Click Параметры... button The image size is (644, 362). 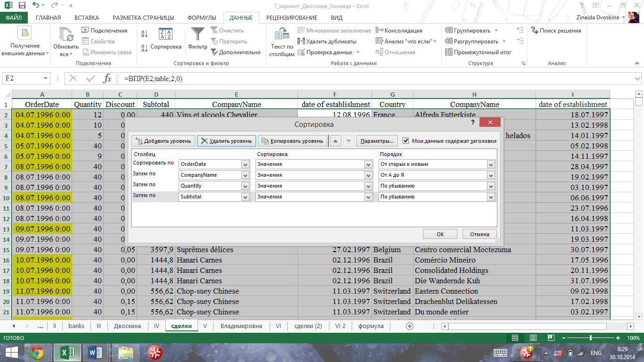point(377,141)
